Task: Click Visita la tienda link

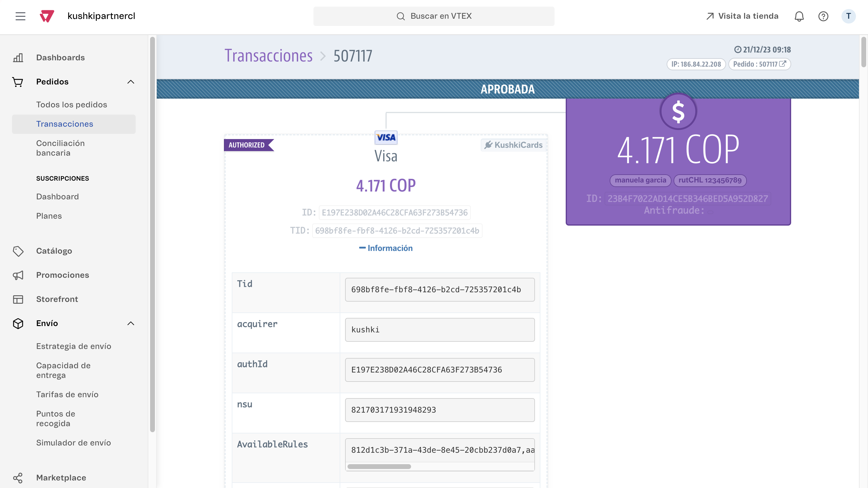Action: tap(742, 16)
